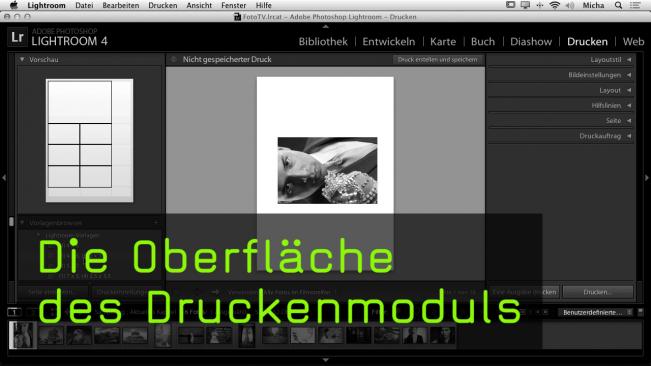Click the Drucken... button at bottom right

[x=598, y=292]
